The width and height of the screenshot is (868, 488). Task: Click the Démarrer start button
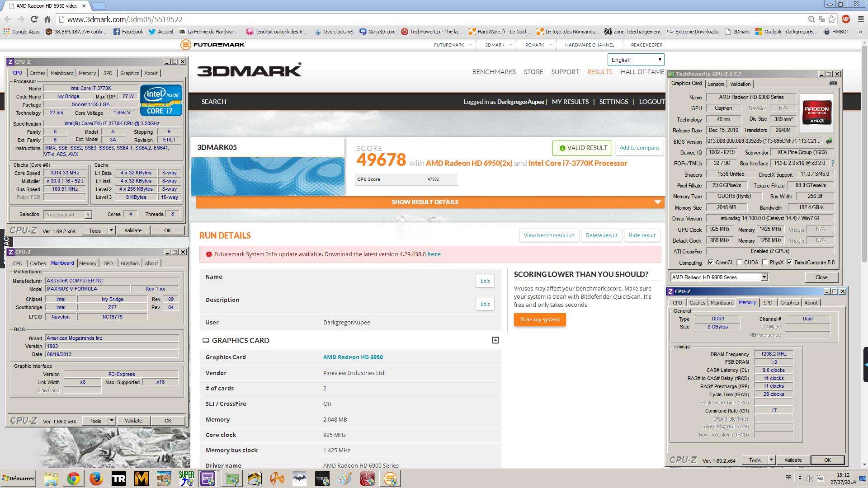pos(19,479)
